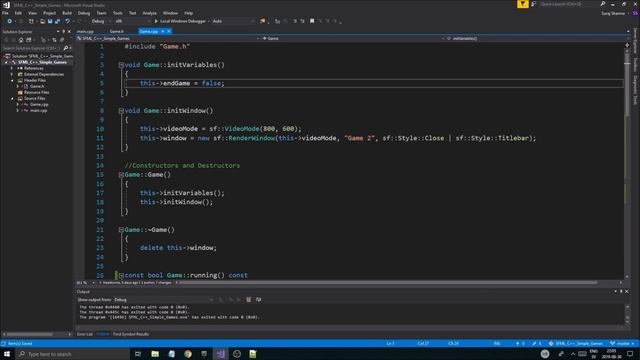Image resolution: width=640 pixels, height=360 pixels.
Task: Collapse the Source Files folder
Action: pyautogui.click(x=12, y=98)
